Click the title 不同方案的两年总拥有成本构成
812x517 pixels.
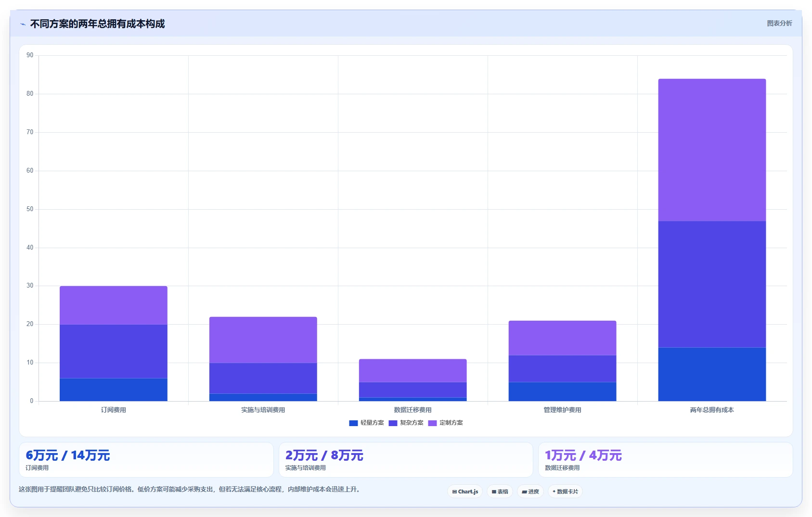[97, 24]
